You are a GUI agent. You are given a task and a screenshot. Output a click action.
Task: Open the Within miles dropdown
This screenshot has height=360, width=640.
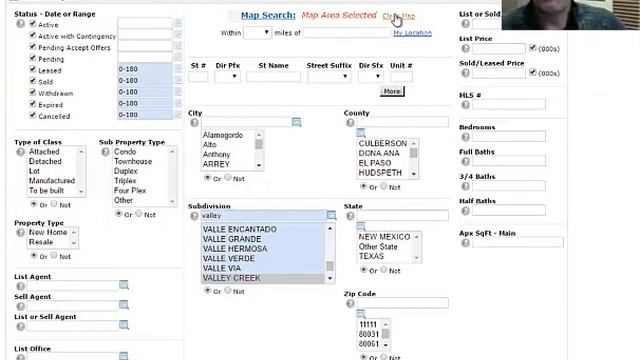(x=258, y=33)
